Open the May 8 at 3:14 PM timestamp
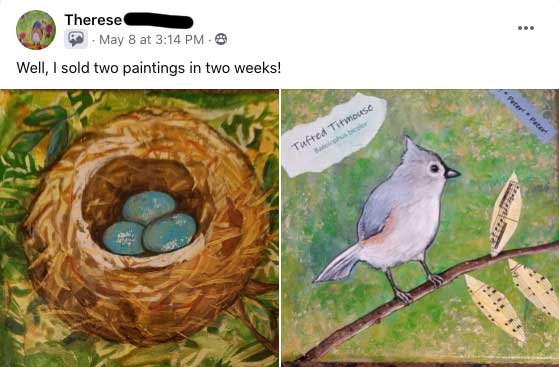Screen dimensions: 559x367 coord(152,39)
